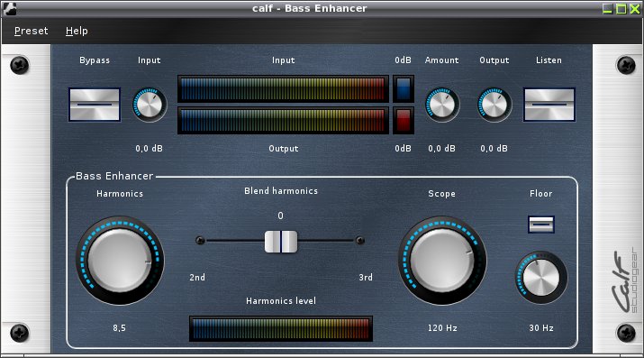Click the Harmonics value 8,5
644x358 pixels.
[120, 328]
